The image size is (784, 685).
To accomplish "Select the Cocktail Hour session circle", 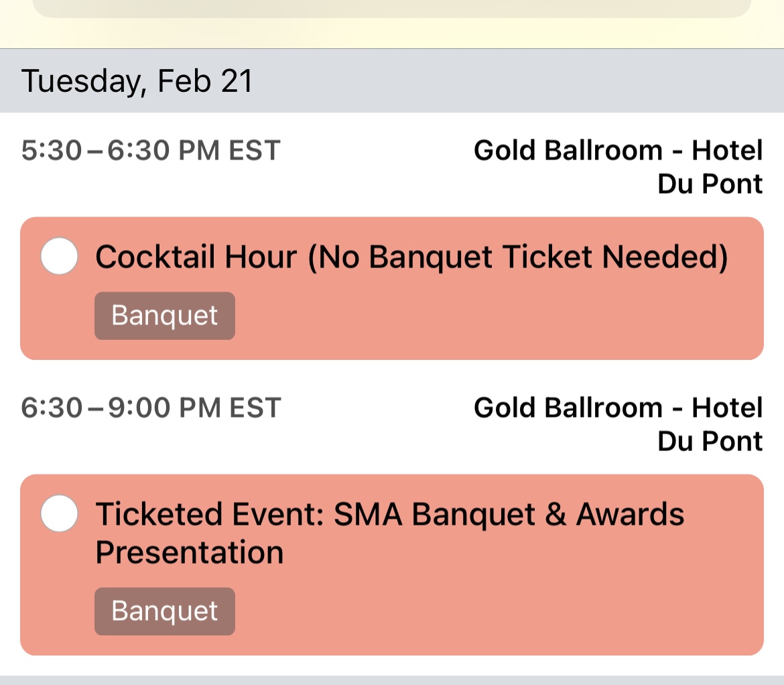I will point(59,256).
